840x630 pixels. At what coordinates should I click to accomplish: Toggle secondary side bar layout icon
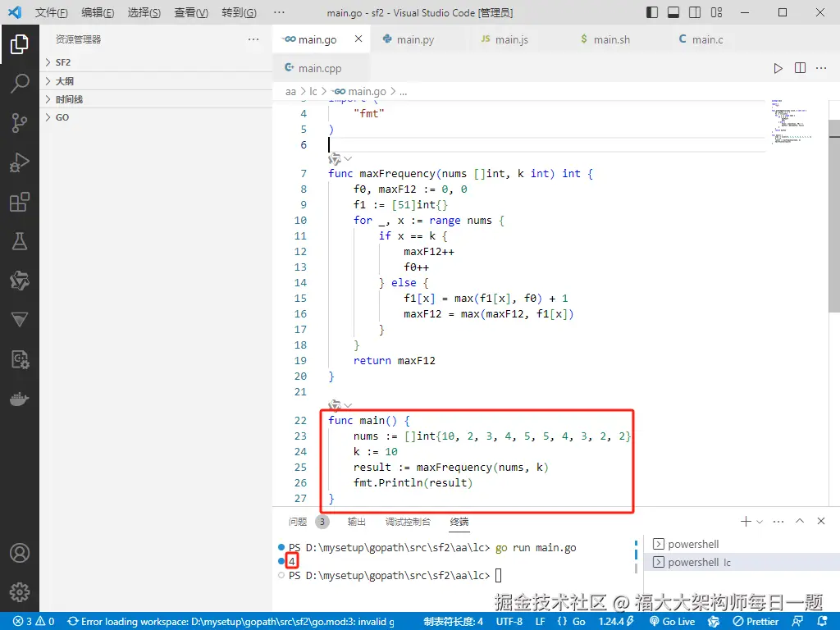695,12
